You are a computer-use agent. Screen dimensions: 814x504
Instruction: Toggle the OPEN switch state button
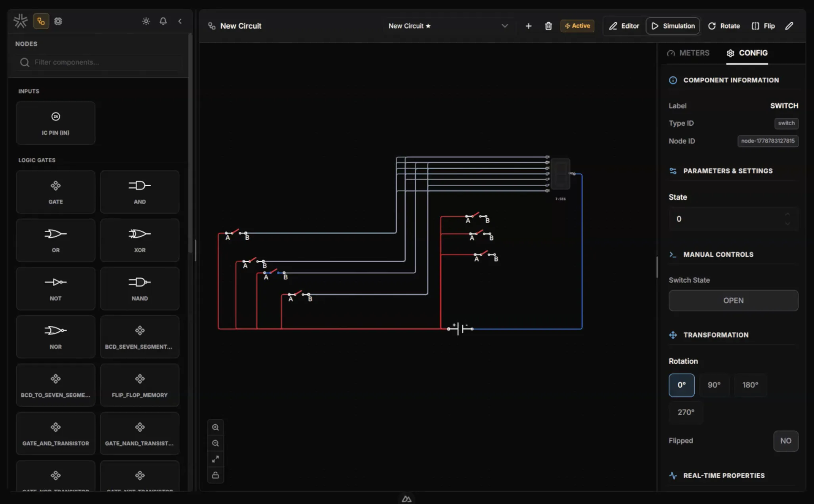(733, 300)
